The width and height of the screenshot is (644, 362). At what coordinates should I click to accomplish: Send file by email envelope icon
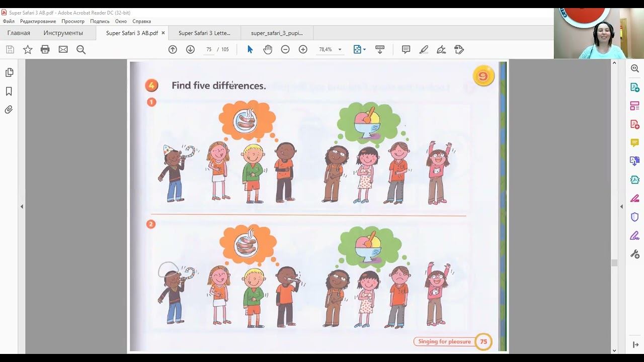click(x=63, y=49)
